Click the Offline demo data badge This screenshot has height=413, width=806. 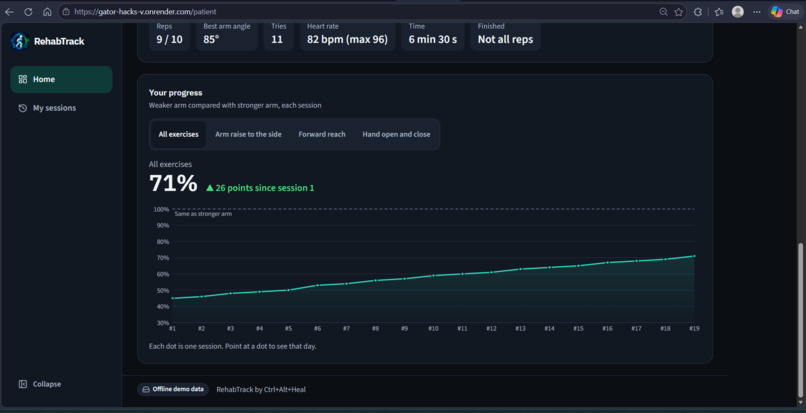[x=173, y=389]
